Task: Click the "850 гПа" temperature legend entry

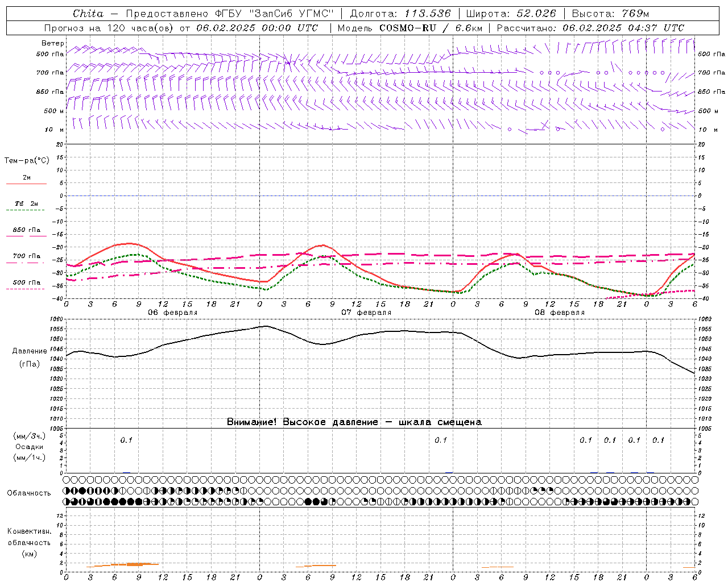Action: (x=27, y=230)
